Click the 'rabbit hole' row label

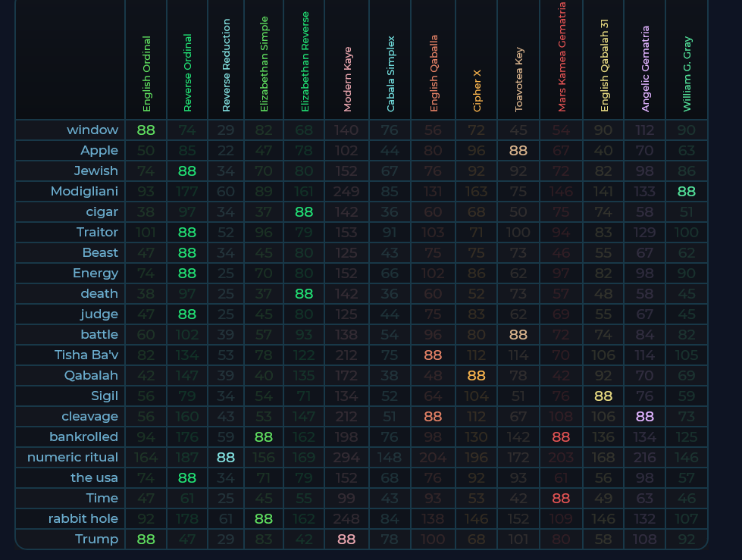(x=83, y=518)
